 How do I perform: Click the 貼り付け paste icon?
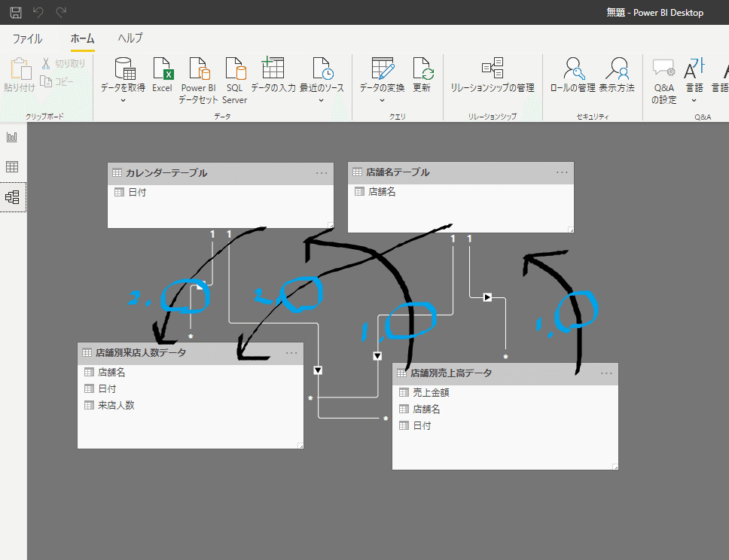20,68
